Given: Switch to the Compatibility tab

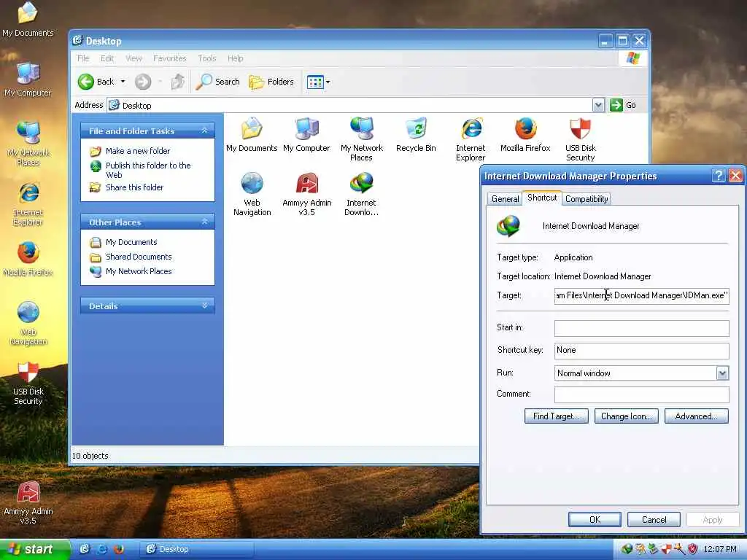Looking at the screenshot, I should (x=587, y=198).
